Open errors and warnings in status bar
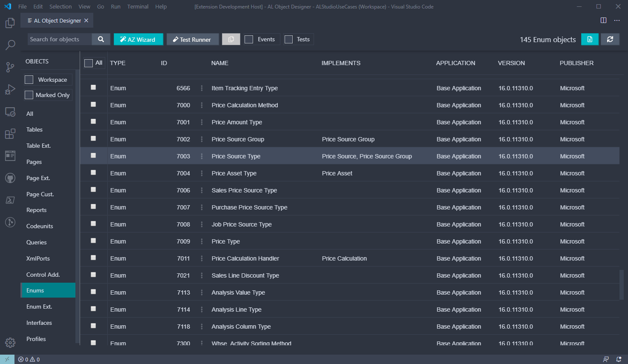The height and width of the screenshot is (364, 628). pyautogui.click(x=29, y=359)
